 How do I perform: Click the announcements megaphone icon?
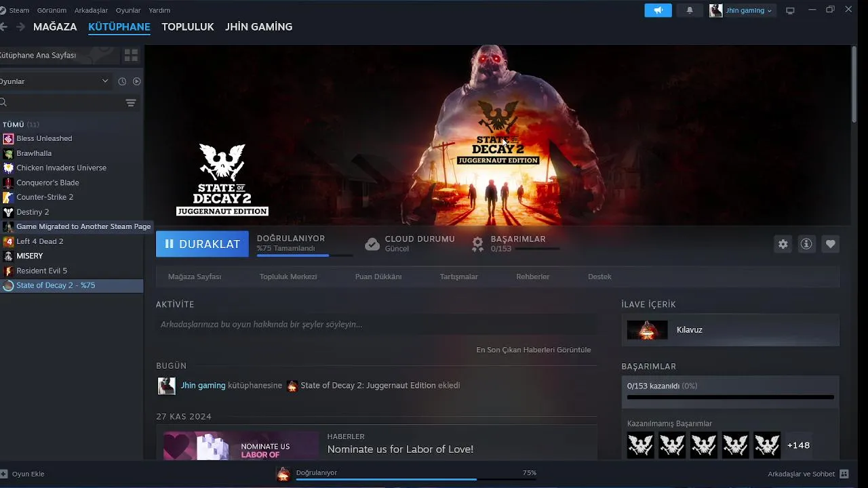(658, 10)
